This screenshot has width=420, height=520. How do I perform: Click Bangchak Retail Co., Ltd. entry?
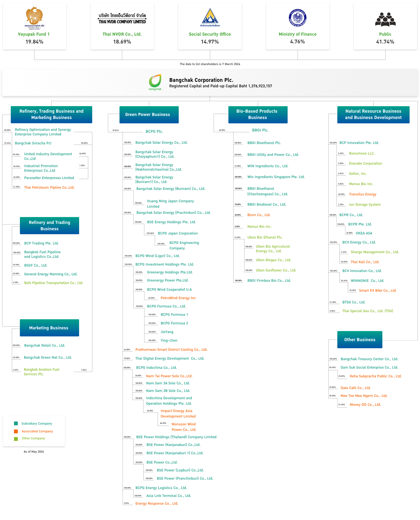[45, 345]
